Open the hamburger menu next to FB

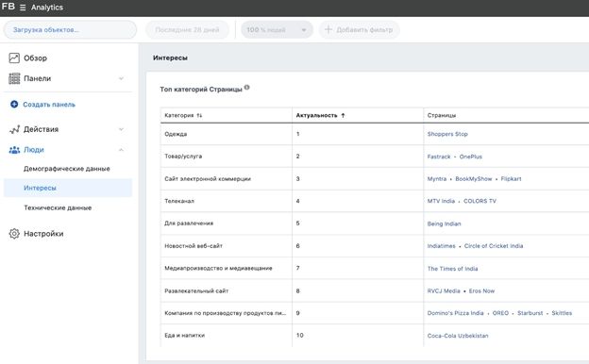(23, 8)
